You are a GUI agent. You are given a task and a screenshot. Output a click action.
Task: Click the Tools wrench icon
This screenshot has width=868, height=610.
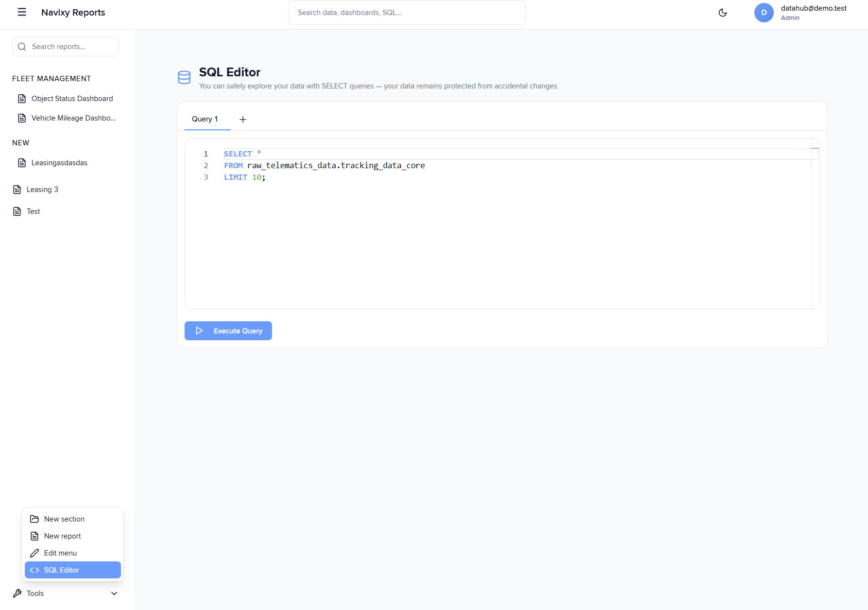[x=17, y=593]
